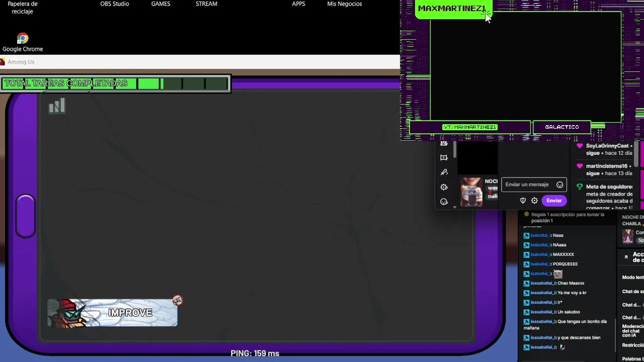Click the martincisterna16 follower entry
The height and width of the screenshot is (362, 644).
[x=605, y=169]
